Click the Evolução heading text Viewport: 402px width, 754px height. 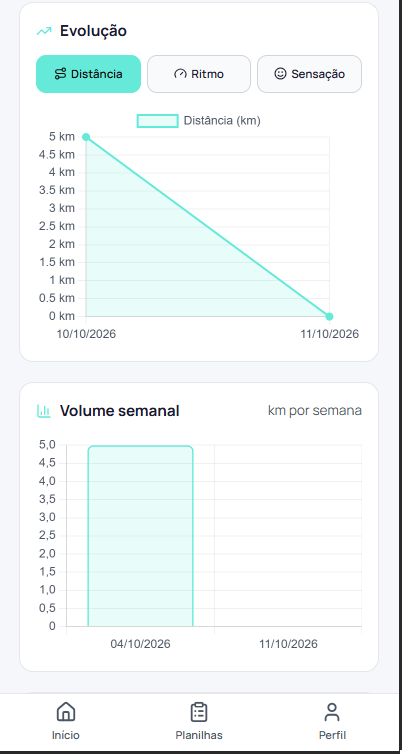[93, 31]
